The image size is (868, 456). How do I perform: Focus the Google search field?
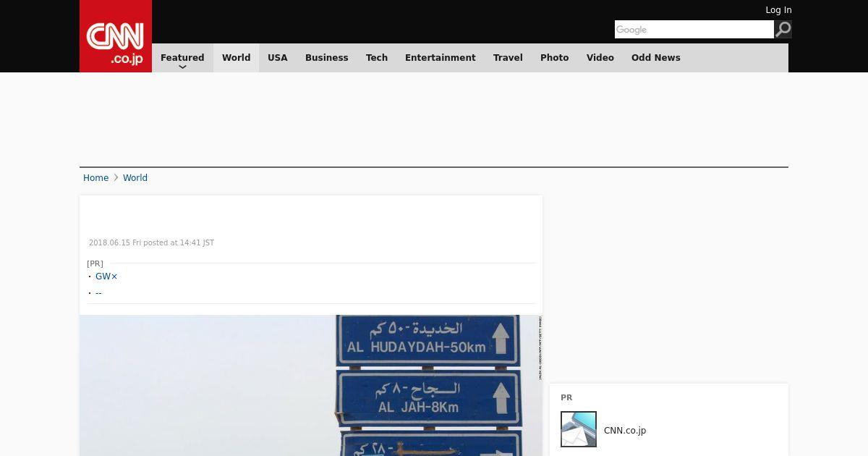coord(694,29)
